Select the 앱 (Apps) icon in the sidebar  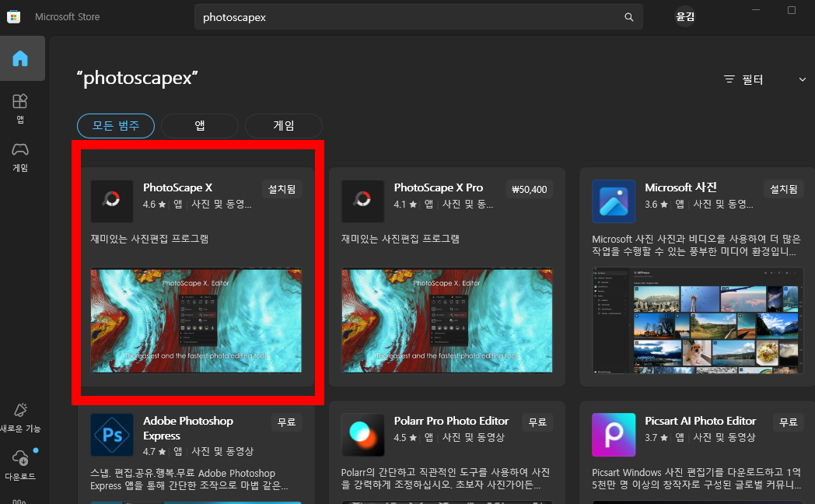(20, 105)
